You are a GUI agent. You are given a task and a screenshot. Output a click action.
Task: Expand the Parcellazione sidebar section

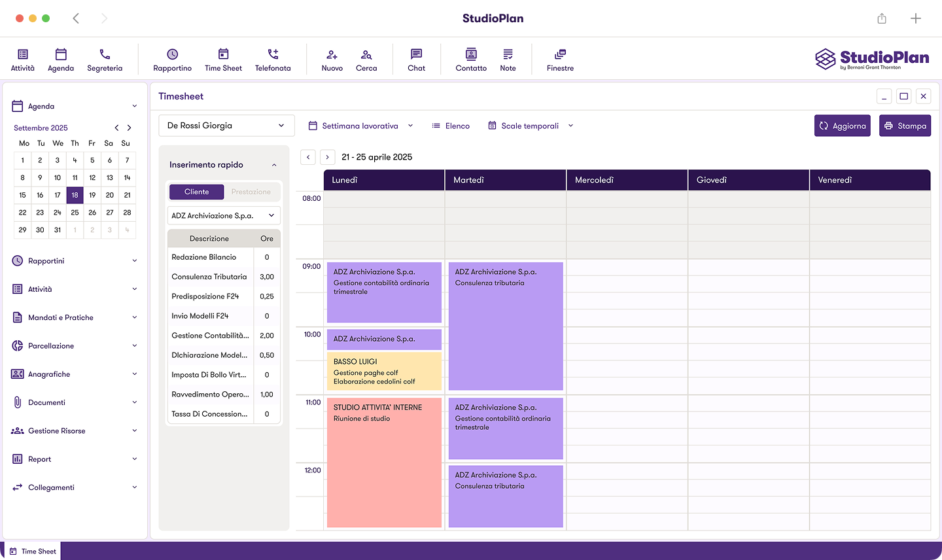pyautogui.click(x=75, y=345)
